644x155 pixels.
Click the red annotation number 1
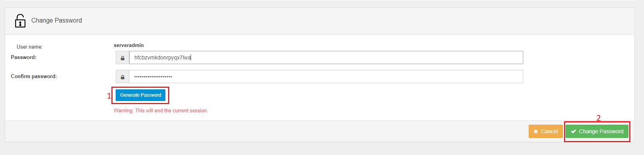coord(109,96)
